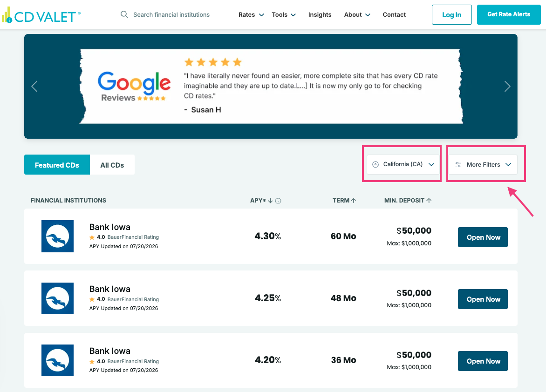546x392 pixels.
Task: Go to Insights page
Action: click(320, 14)
